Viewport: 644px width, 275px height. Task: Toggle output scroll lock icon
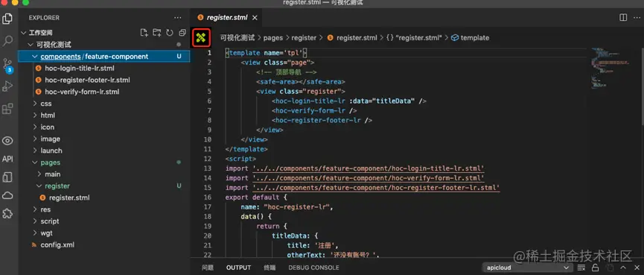[596, 268]
